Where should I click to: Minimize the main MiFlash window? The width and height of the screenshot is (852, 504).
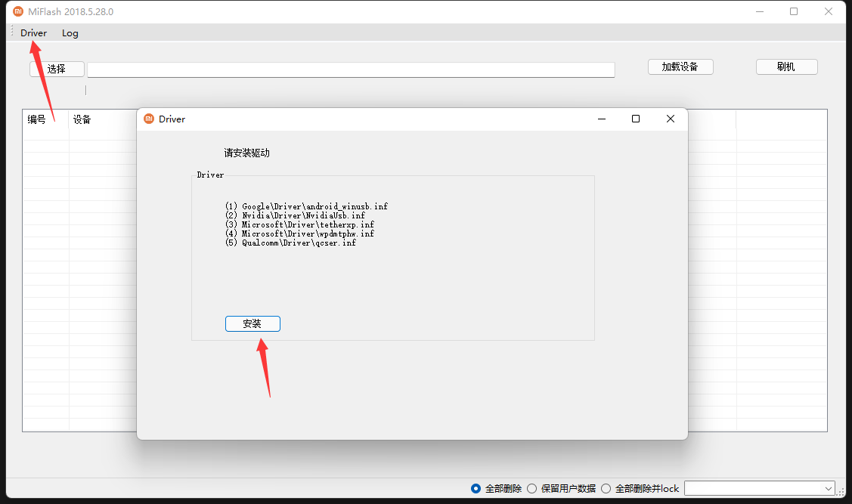pos(760,11)
